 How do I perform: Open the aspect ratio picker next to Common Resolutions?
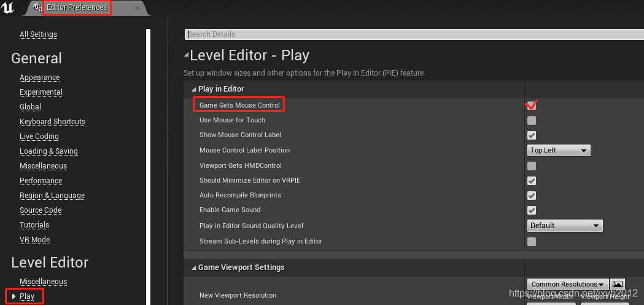tap(618, 284)
